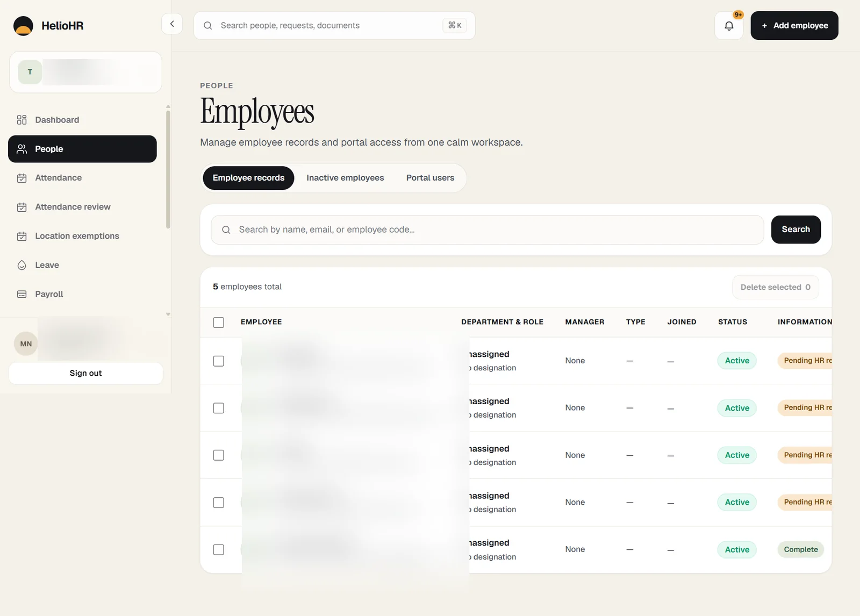Click the 9+ notification badge
The height and width of the screenshot is (616, 860).
pyautogui.click(x=739, y=15)
